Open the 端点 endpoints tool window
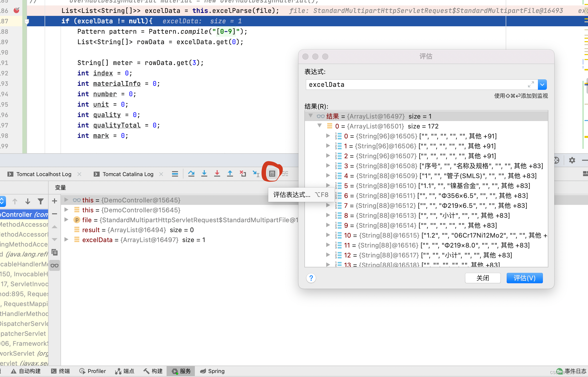 pyautogui.click(x=124, y=371)
